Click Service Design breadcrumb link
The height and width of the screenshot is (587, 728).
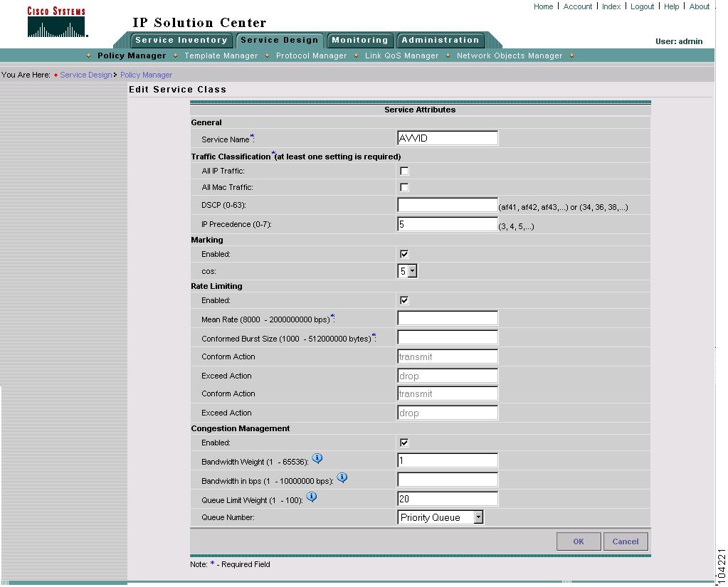[x=86, y=75]
